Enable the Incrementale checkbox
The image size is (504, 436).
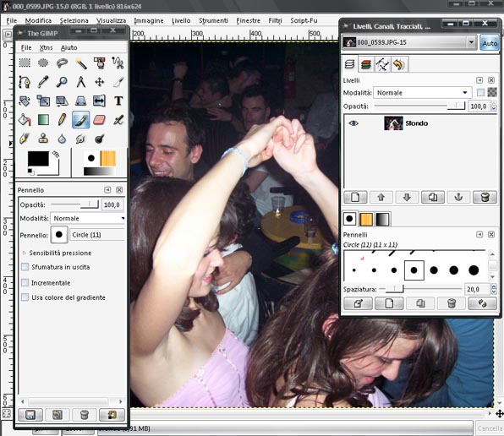click(x=25, y=282)
